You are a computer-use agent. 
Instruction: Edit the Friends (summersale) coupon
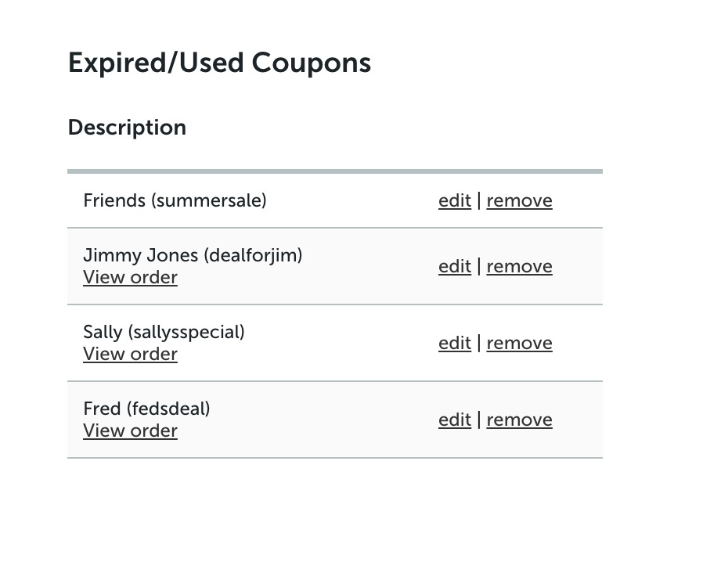pyautogui.click(x=455, y=200)
